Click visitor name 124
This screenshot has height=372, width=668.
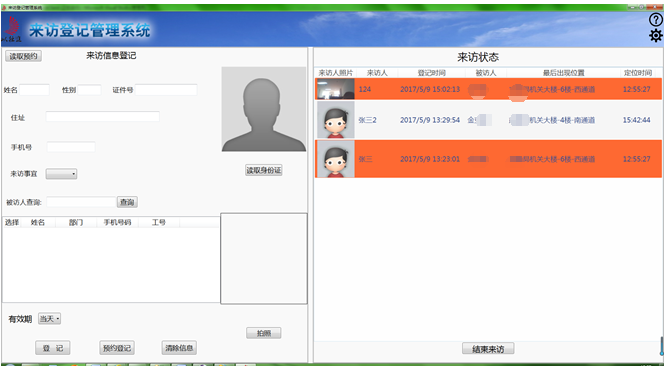365,89
